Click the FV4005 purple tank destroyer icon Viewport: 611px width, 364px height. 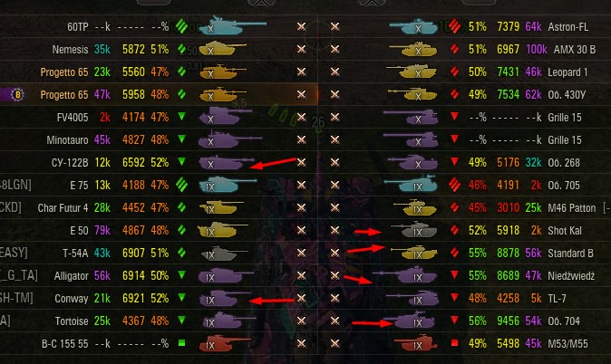pos(225,116)
